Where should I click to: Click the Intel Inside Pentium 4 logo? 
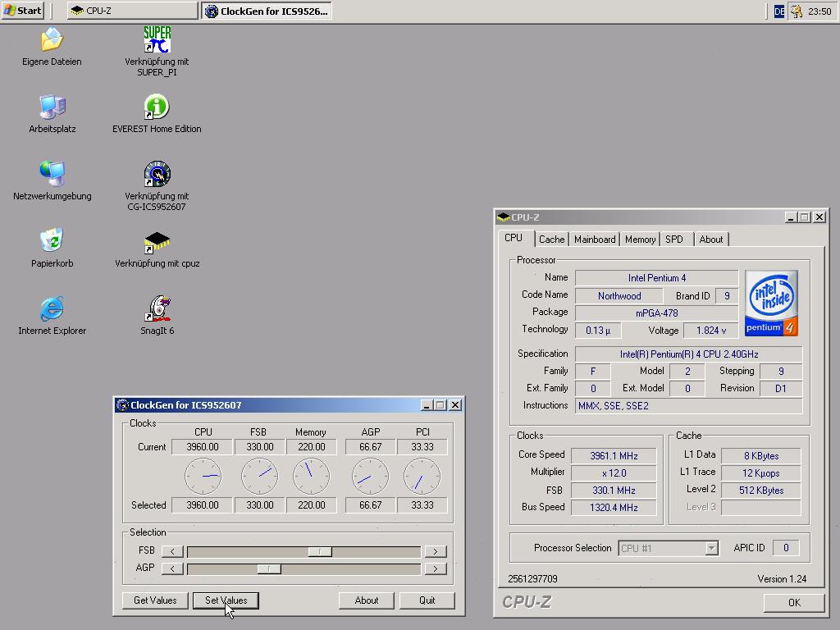pyautogui.click(x=771, y=304)
